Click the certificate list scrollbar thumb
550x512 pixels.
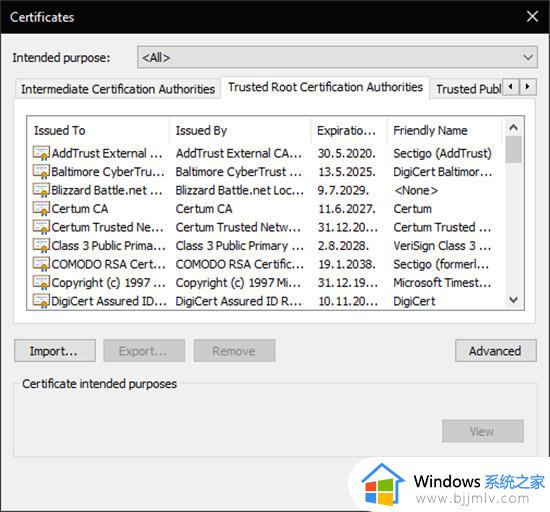point(514,149)
